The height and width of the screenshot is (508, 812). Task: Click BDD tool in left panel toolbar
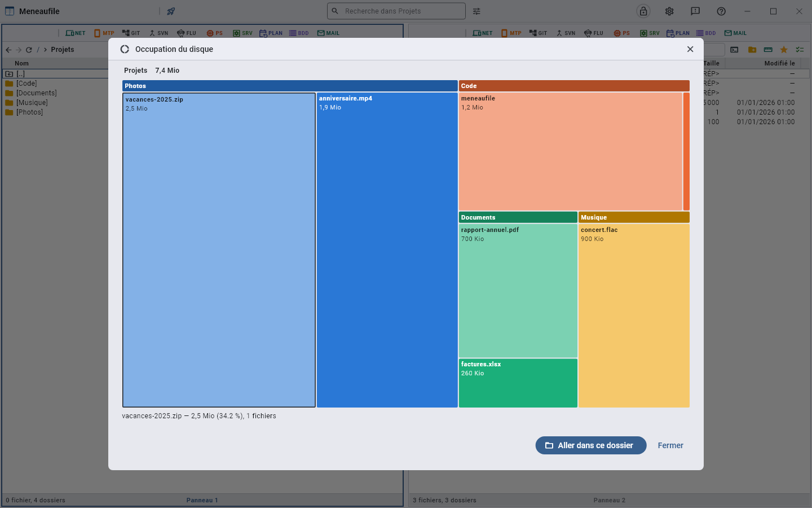[x=299, y=33]
